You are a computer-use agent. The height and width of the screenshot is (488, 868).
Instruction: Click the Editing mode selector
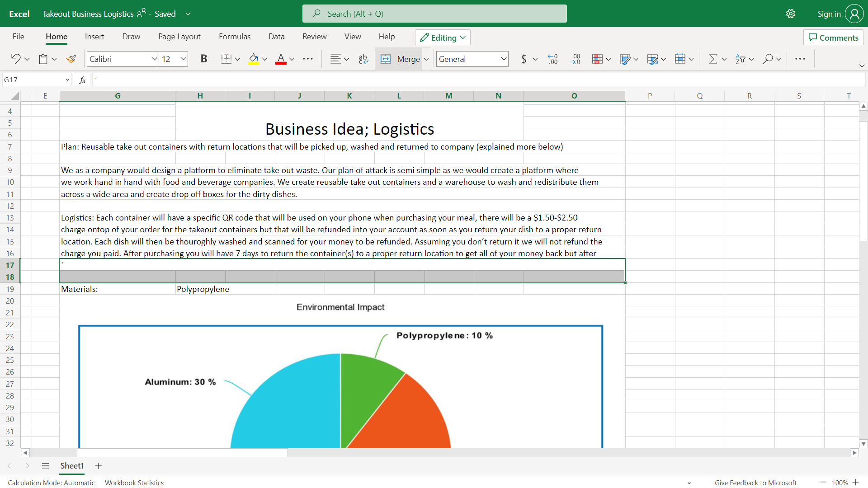[x=442, y=37]
